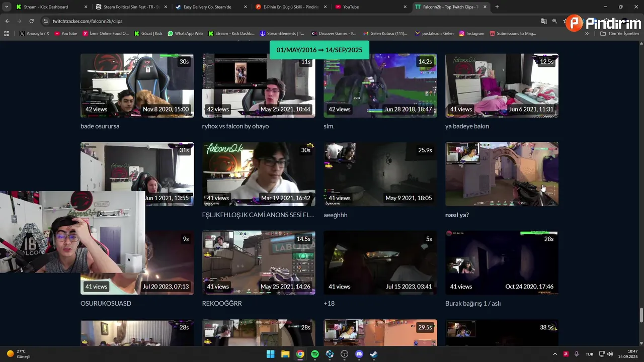Screen dimensions: 644x362
Task: Open the 'REKOOĞĞRR' title link
Action: (x=222, y=303)
